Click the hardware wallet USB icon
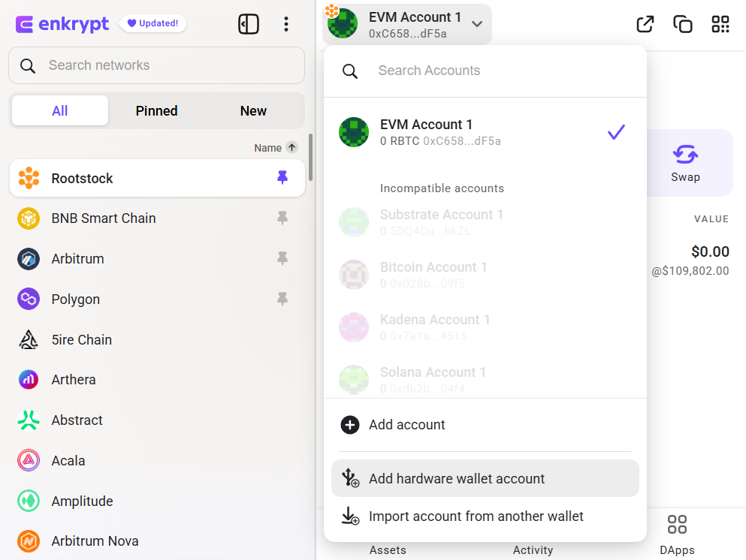746x560 pixels. click(350, 477)
